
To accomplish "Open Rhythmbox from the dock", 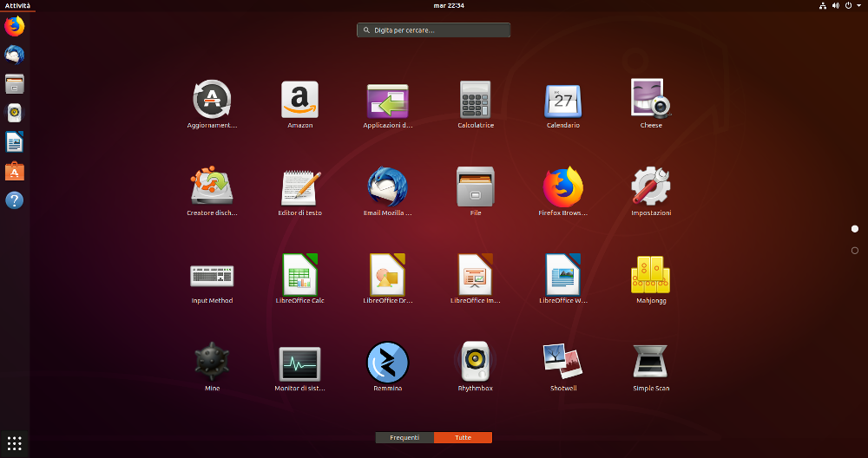I will [15, 113].
